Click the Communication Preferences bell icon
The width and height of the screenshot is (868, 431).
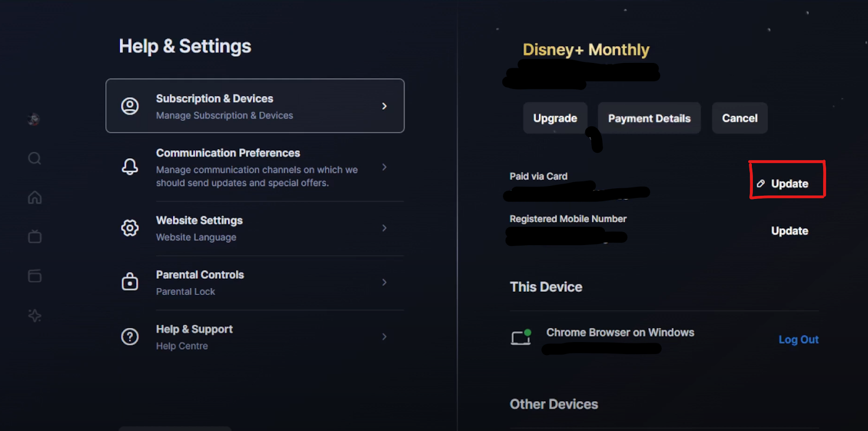[x=130, y=166]
